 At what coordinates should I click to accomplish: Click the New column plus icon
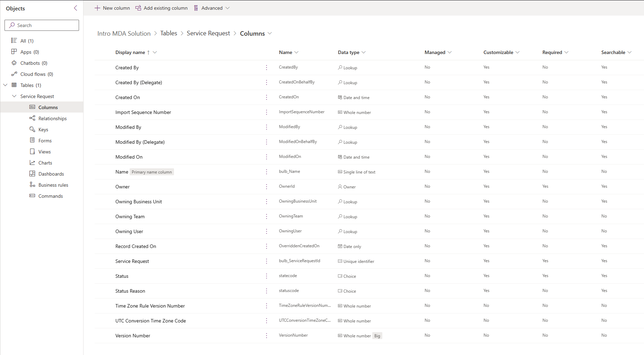tap(97, 8)
